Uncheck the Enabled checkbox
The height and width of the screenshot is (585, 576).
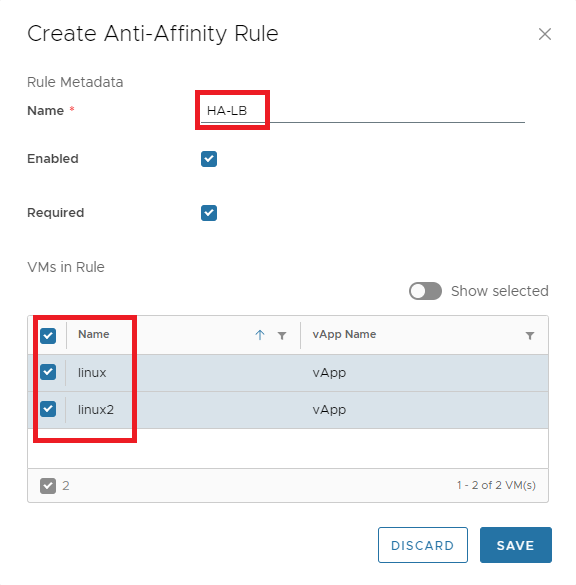(x=209, y=159)
